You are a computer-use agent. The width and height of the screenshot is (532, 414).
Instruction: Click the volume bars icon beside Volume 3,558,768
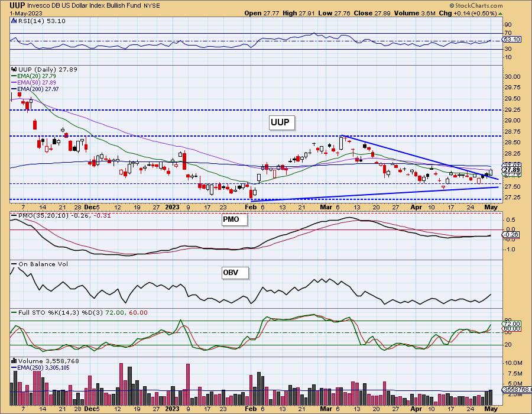pos(14,361)
